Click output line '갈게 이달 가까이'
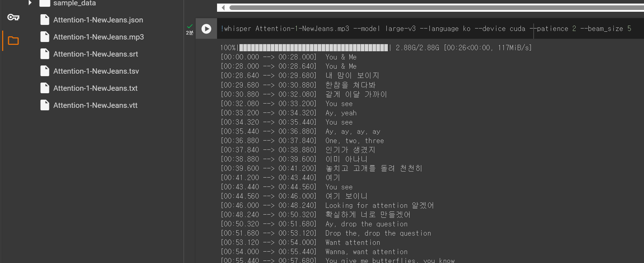The height and width of the screenshot is (263, 644). (356, 94)
